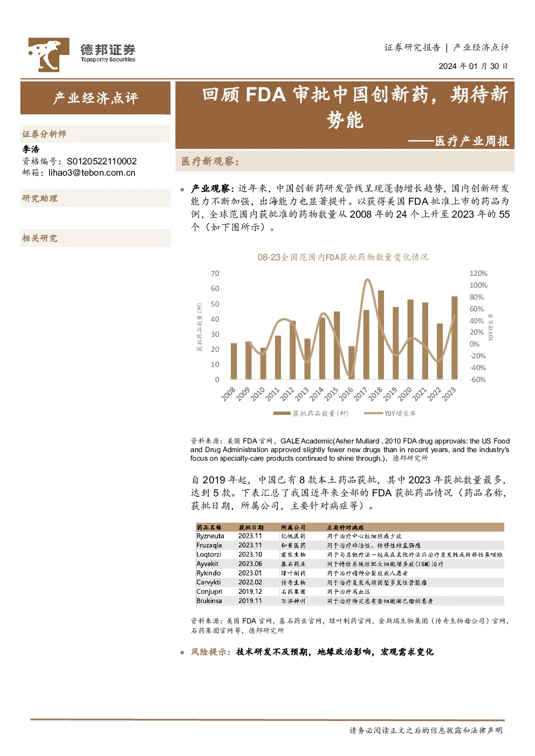Click the Fruzaqla drug name cell

[209, 545]
